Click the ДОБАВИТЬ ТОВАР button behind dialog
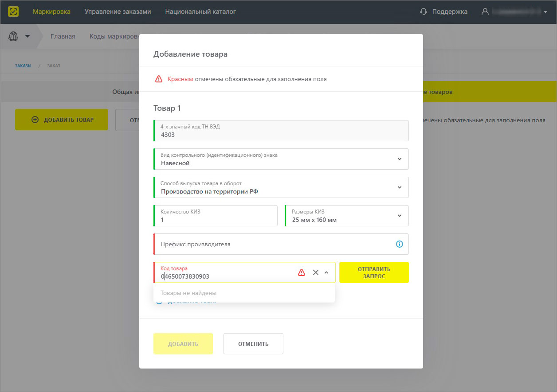The image size is (557, 392). coord(62,120)
